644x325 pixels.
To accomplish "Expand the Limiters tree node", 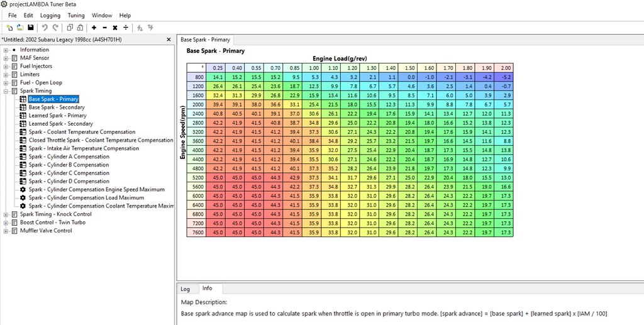I will click(x=6, y=75).
